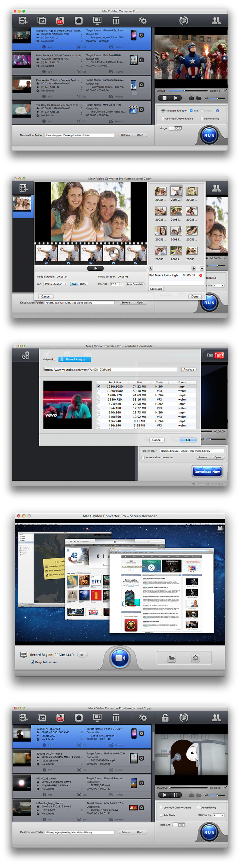Open the gear settings in Screen Recorder
Image resolution: width=240 pixels, height=868 pixels.
195,657
